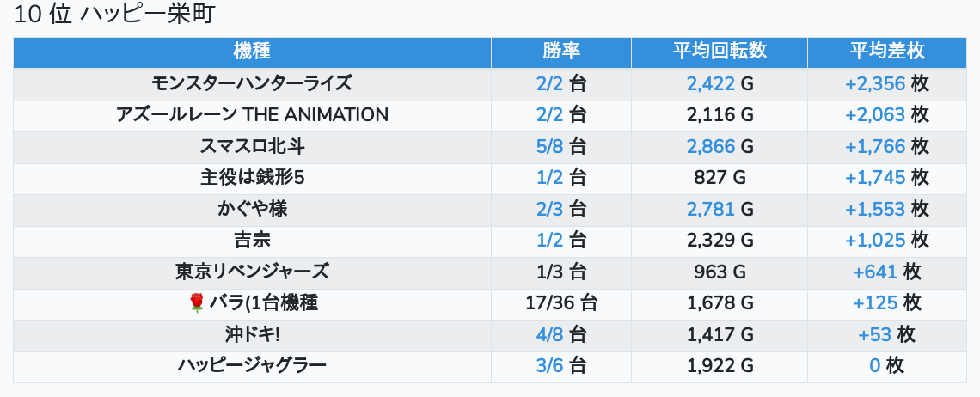Image resolution: width=980 pixels, height=397 pixels.
Task: Open the モンスターハンターライズ row
Action: [252, 83]
